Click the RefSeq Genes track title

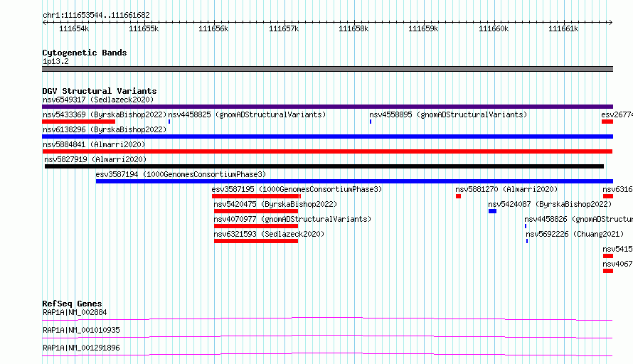point(72,304)
